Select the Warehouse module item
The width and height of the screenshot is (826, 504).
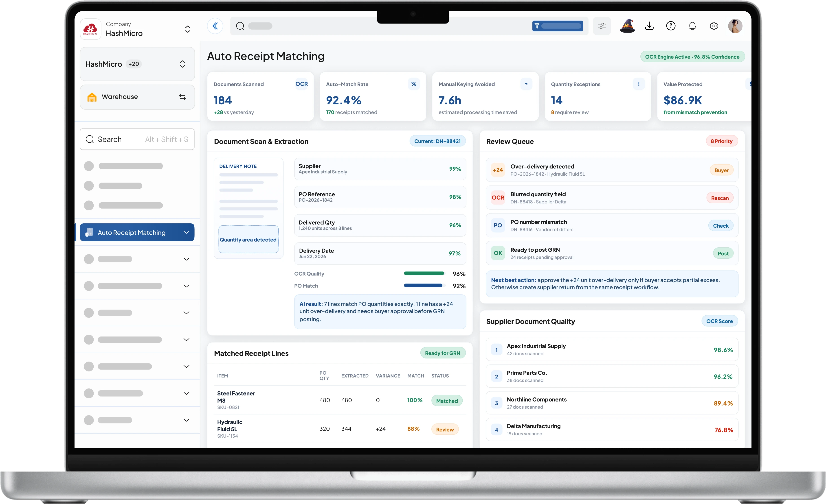pos(137,97)
